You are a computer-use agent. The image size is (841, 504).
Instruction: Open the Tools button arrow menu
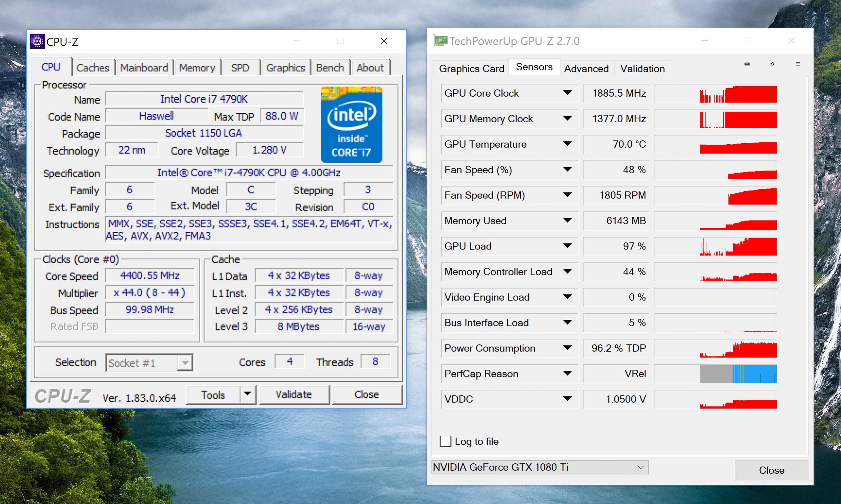pyautogui.click(x=248, y=394)
